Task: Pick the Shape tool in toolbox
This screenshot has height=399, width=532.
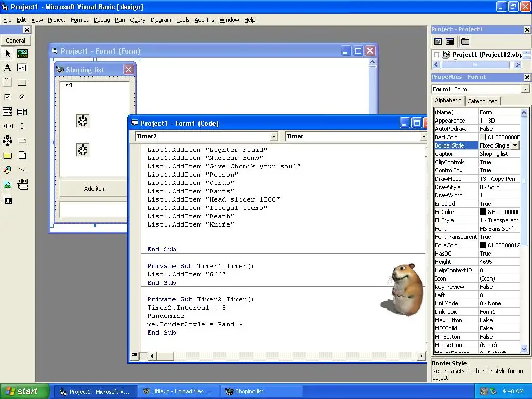Action: (7, 170)
